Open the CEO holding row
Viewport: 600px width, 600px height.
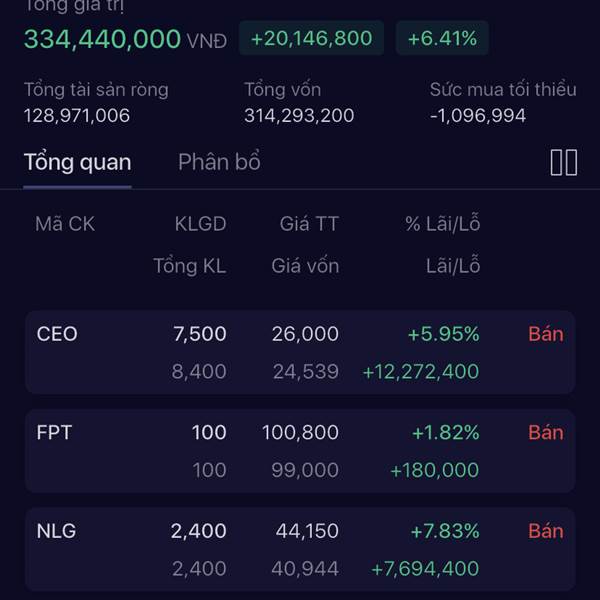coord(300,352)
